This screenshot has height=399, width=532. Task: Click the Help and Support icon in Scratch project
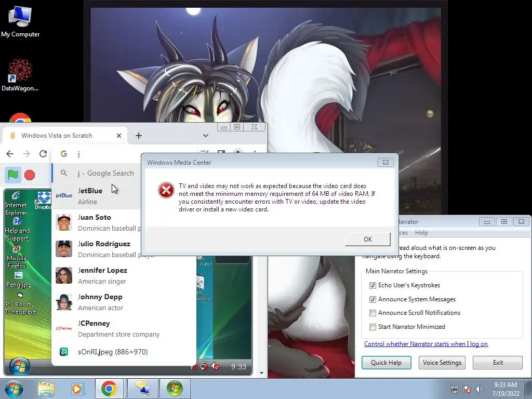tap(17, 230)
